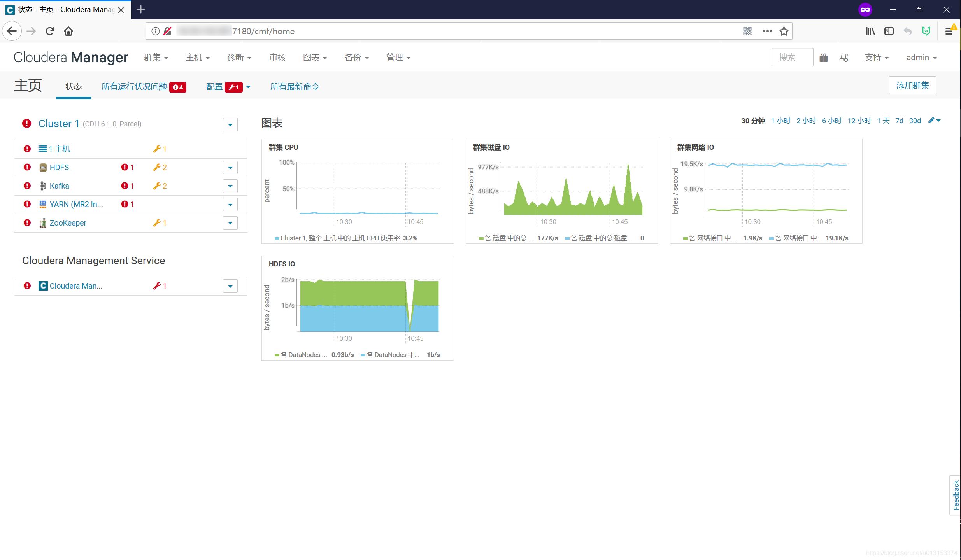This screenshot has width=961, height=560.
Task: Select the 1 小时 time range
Action: [780, 121]
